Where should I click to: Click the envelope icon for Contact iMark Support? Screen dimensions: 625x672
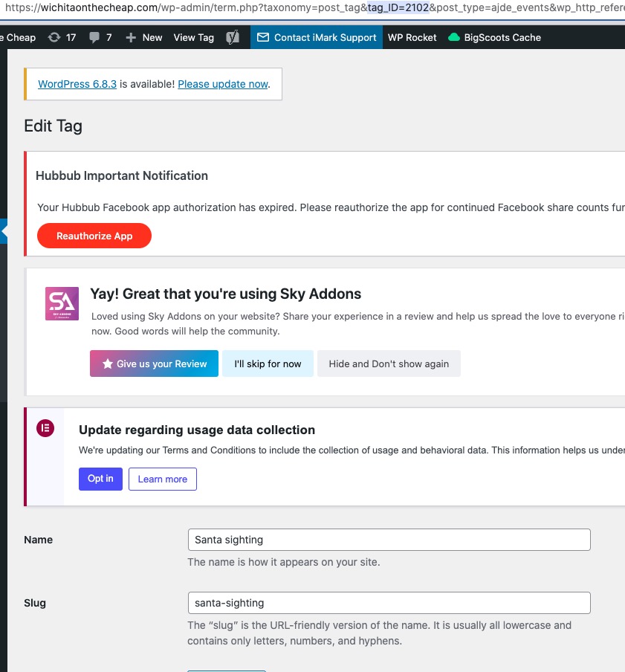263,37
